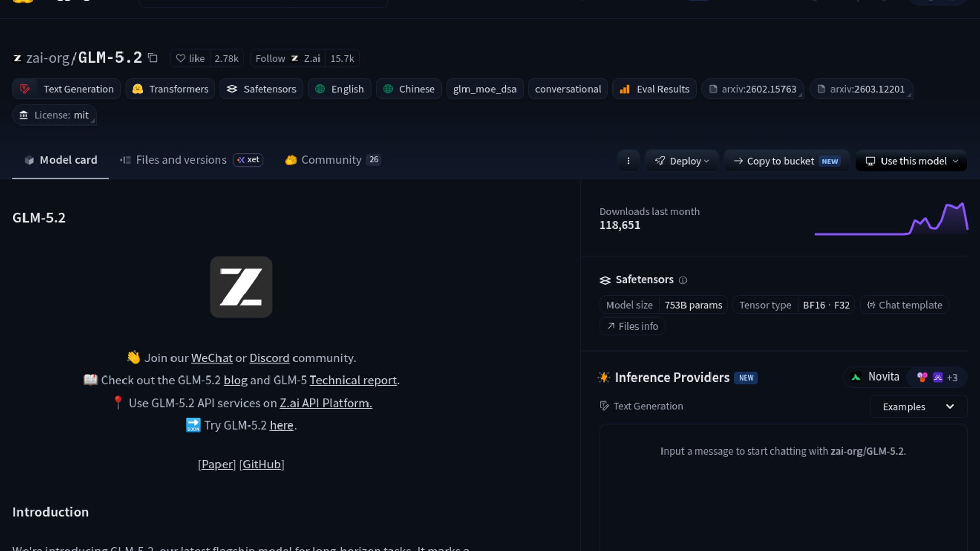Follow the 'here' link to try GLM-5.2
Viewport: 980px width, 551px height.
[282, 425]
